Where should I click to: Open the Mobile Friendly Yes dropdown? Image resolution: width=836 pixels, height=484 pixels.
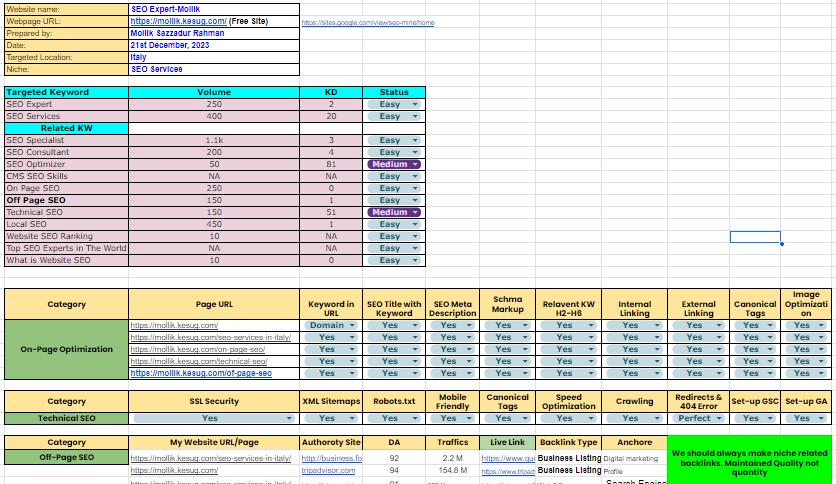(453, 418)
